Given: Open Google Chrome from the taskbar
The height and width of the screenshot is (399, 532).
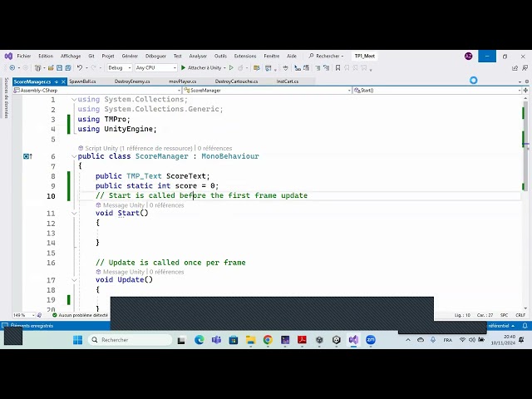Looking at the screenshot, I should coord(268,340).
